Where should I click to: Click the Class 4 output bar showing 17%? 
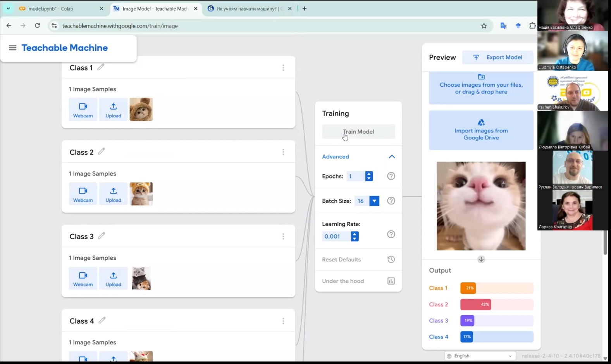[x=497, y=337]
